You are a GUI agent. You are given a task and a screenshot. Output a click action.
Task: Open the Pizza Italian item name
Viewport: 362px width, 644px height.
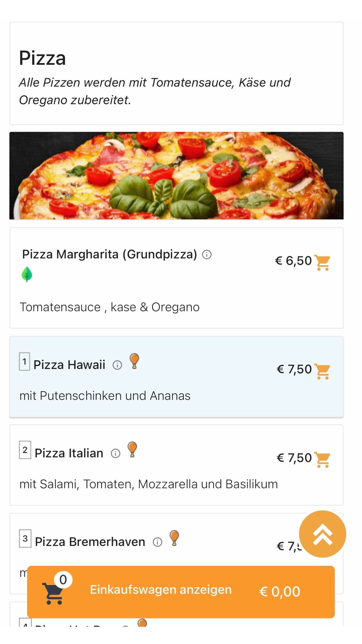pyautogui.click(x=69, y=453)
